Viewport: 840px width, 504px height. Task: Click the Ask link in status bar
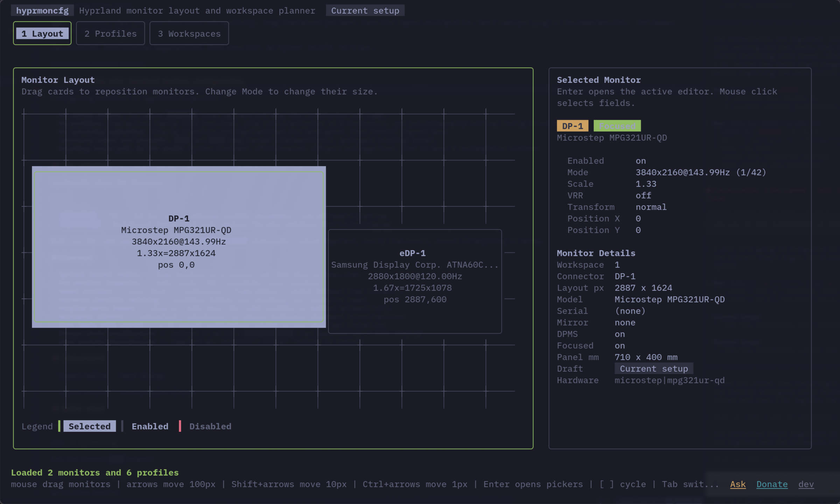[738, 484]
